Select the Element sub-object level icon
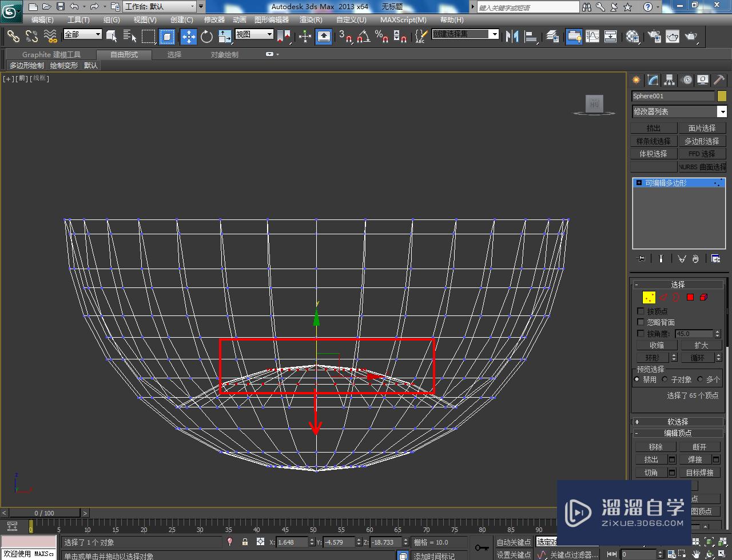The image size is (732, 560). point(704,297)
